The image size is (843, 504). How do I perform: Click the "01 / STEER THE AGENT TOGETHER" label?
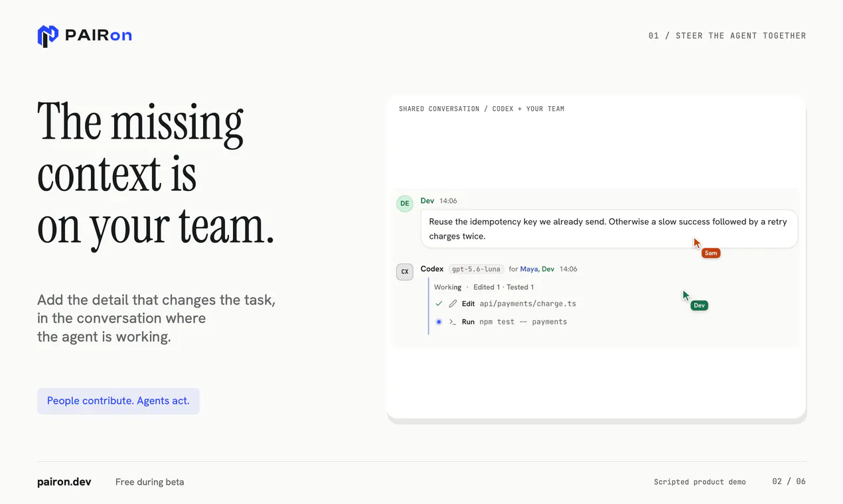tap(728, 36)
